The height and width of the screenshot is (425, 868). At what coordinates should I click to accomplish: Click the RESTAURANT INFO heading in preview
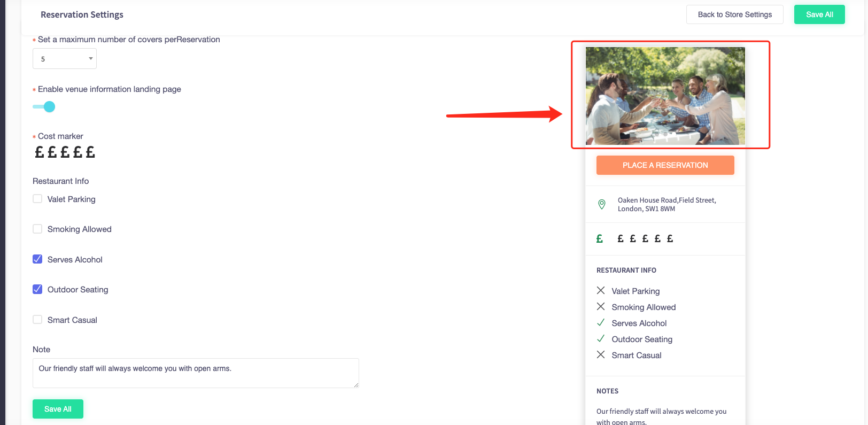tap(626, 271)
